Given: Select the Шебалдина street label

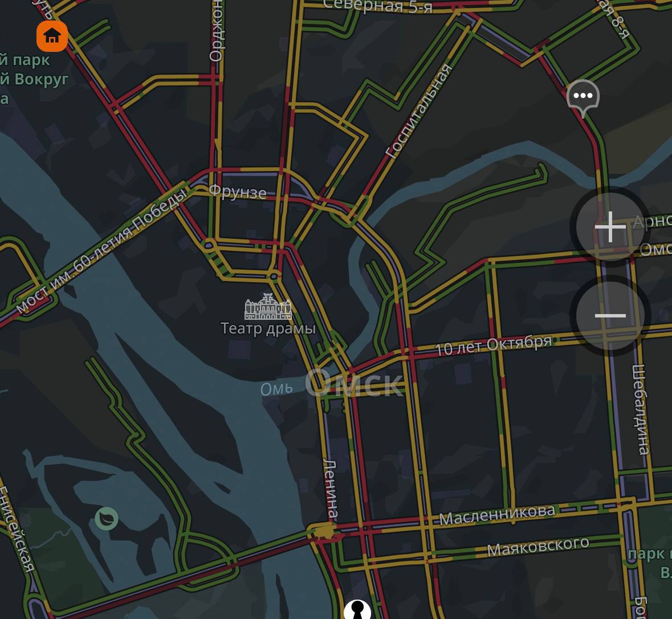Looking at the screenshot, I should point(640,409).
